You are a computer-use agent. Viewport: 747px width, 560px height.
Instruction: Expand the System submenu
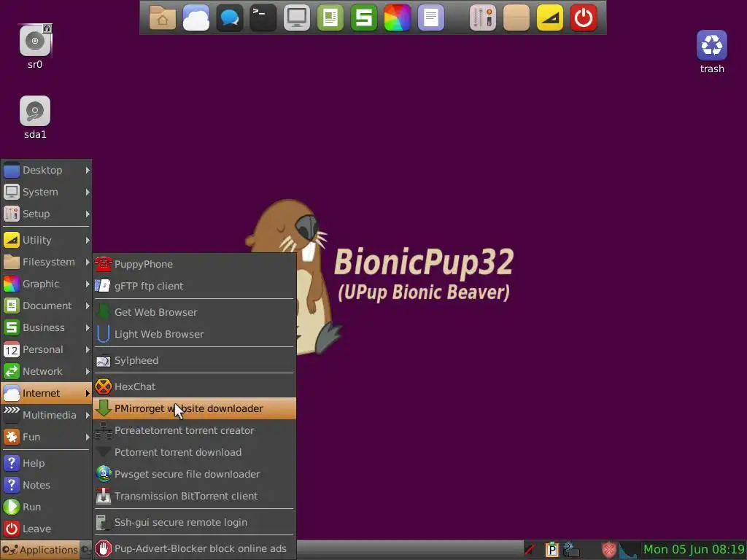[46, 192]
